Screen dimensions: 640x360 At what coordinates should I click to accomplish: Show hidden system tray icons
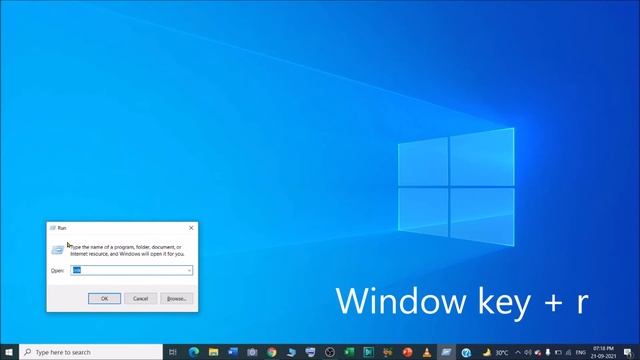point(518,352)
